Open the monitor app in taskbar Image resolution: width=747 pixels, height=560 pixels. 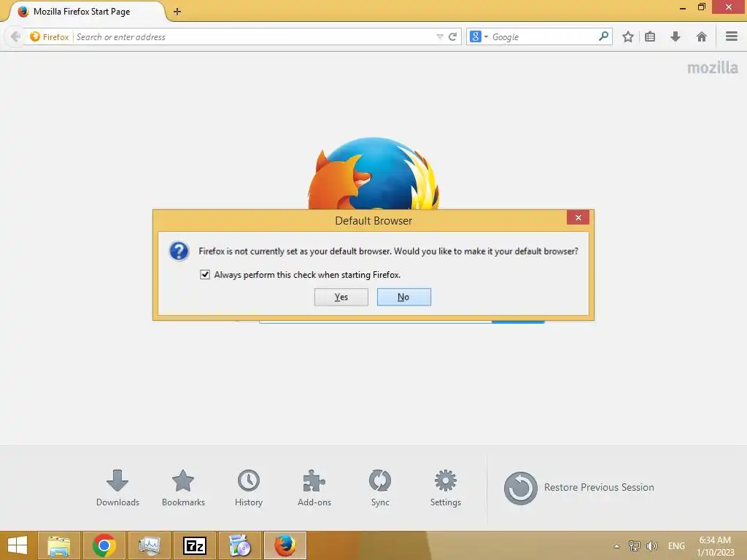point(149,545)
